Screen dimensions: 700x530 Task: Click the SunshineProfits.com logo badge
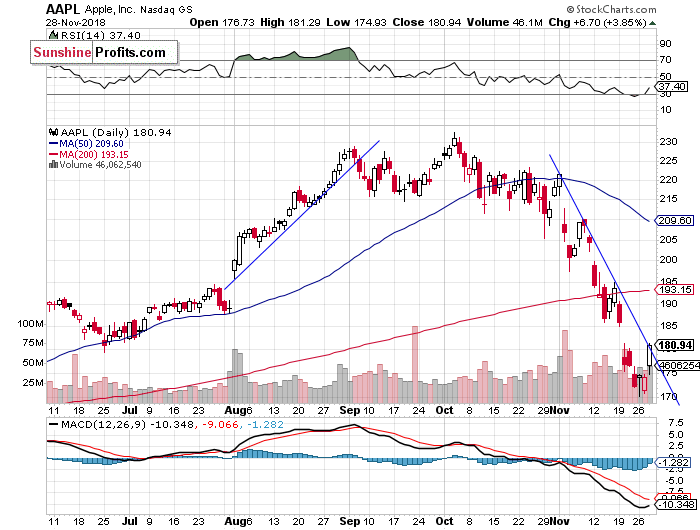(104, 52)
